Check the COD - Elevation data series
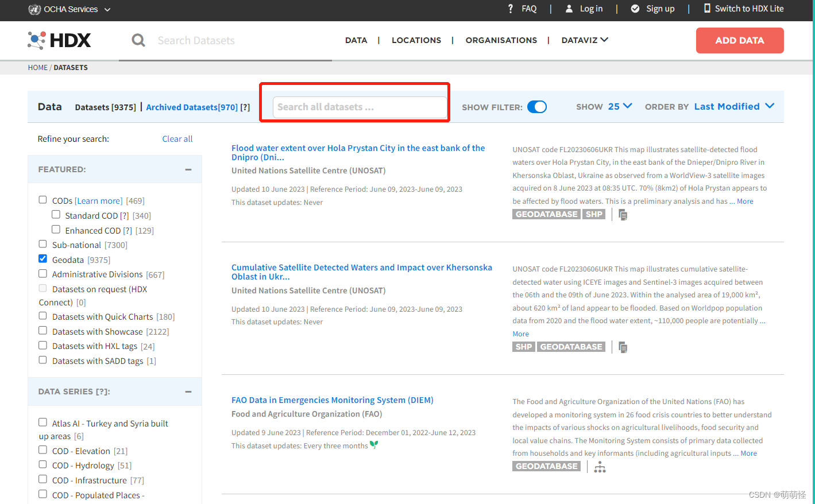 pos(43,450)
